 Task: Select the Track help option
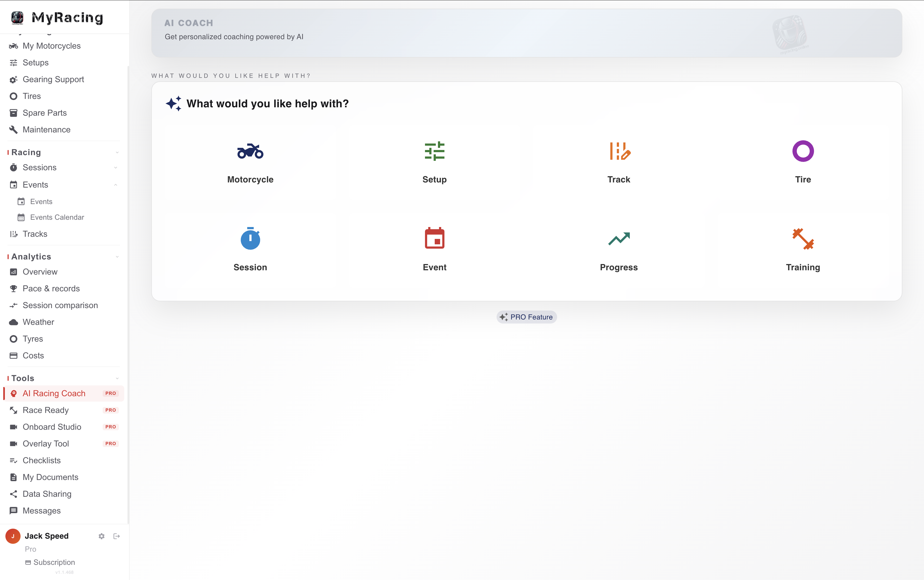coord(618,163)
